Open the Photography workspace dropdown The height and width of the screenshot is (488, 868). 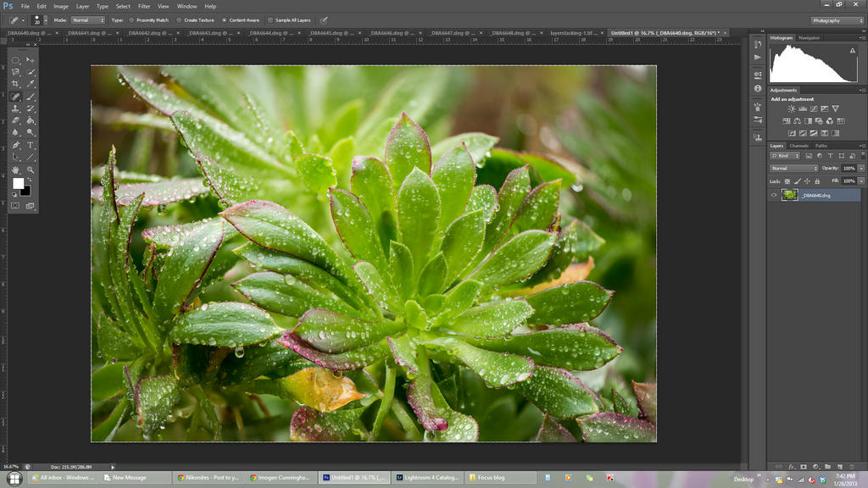837,19
